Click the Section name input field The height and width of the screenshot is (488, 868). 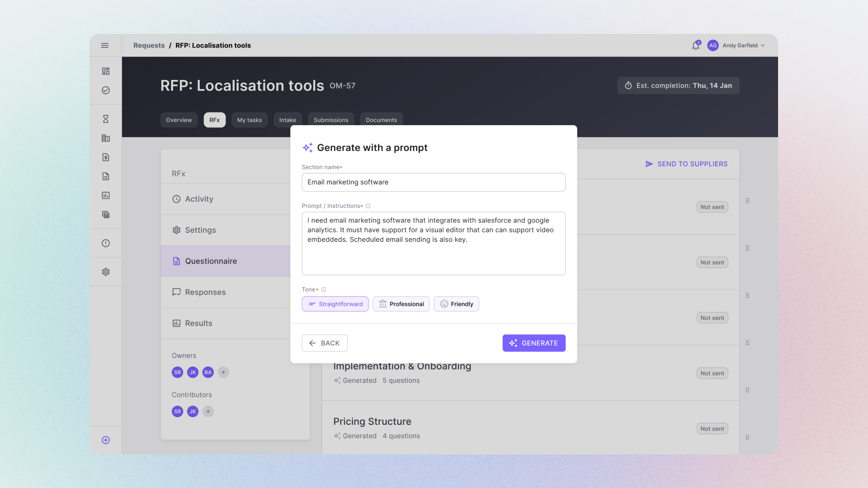click(433, 183)
